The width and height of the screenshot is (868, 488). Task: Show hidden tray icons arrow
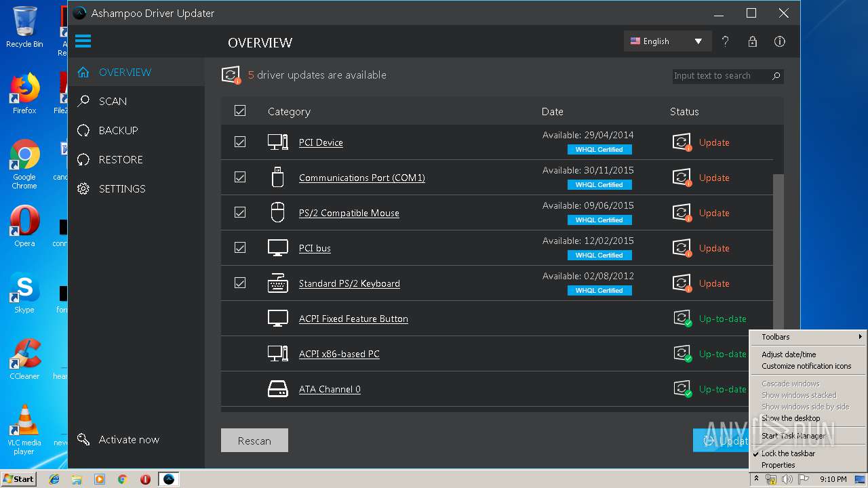(x=756, y=479)
